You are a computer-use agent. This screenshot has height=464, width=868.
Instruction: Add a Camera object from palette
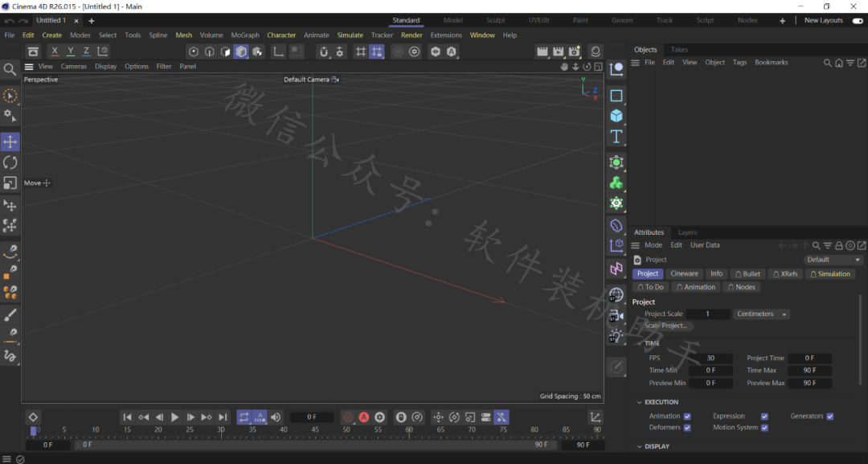[x=616, y=315]
